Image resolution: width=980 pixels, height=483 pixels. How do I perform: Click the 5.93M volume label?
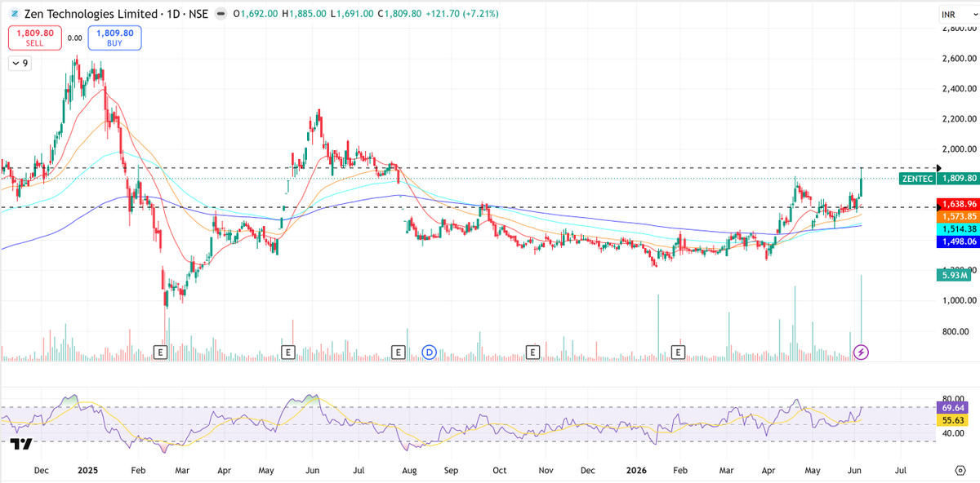coord(952,276)
